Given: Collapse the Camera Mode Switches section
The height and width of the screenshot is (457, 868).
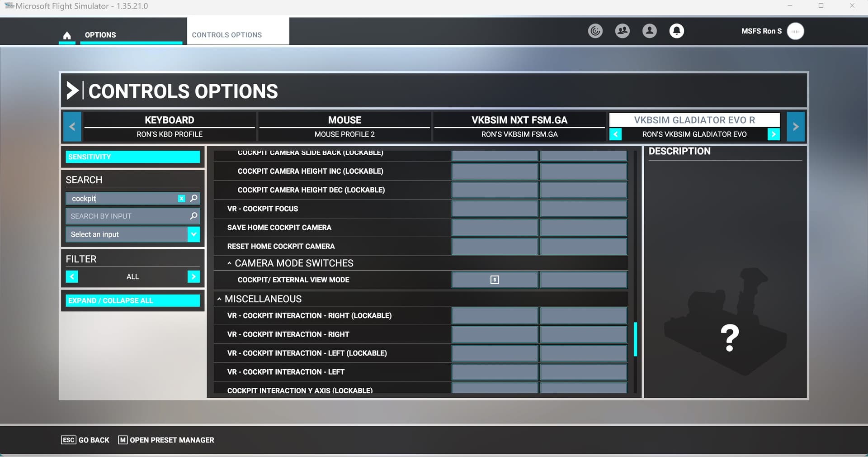Looking at the screenshot, I should click(230, 263).
